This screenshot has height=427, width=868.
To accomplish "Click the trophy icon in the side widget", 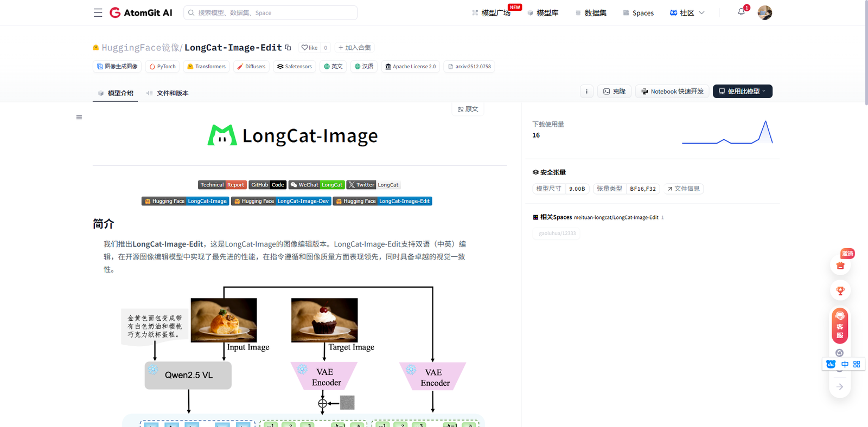I will click(840, 290).
